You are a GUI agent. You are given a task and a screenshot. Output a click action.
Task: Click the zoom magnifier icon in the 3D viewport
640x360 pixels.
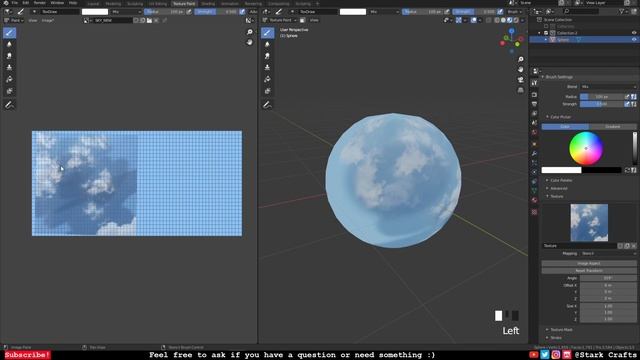(520, 60)
